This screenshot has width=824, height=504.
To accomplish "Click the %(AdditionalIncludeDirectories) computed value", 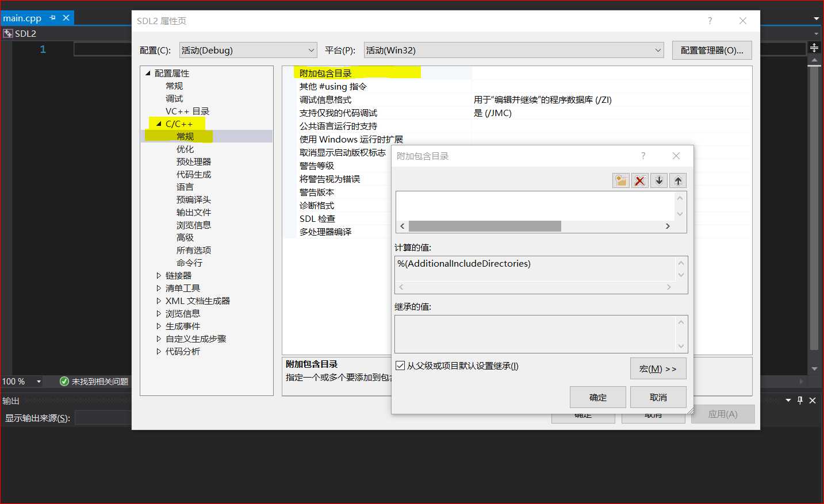I will point(463,263).
